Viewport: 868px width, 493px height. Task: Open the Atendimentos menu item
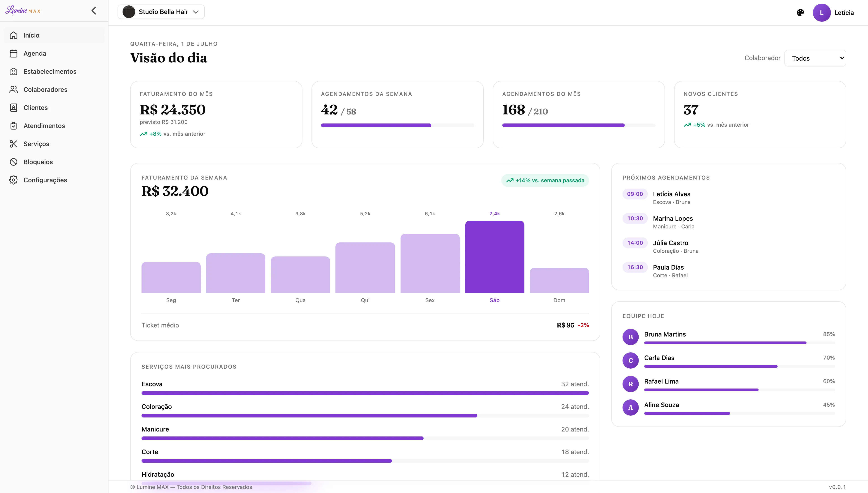tap(54, 126)
